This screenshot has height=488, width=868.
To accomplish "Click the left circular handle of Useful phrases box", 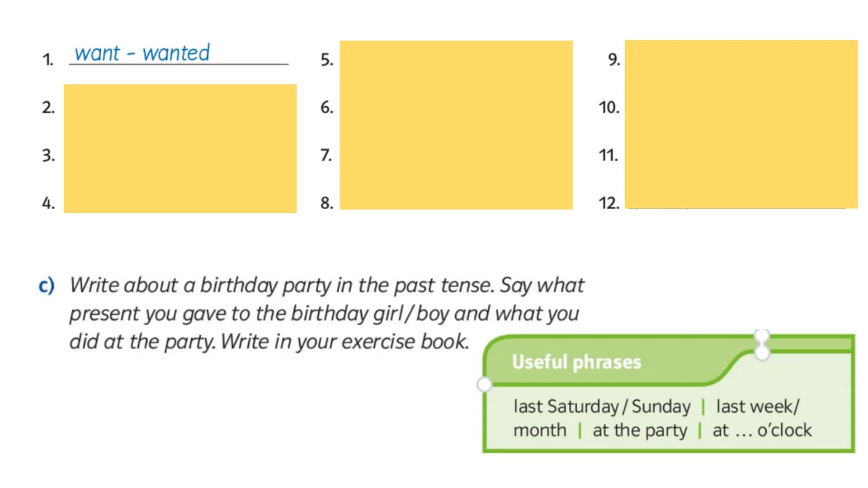I will click(x=484, y=384).
